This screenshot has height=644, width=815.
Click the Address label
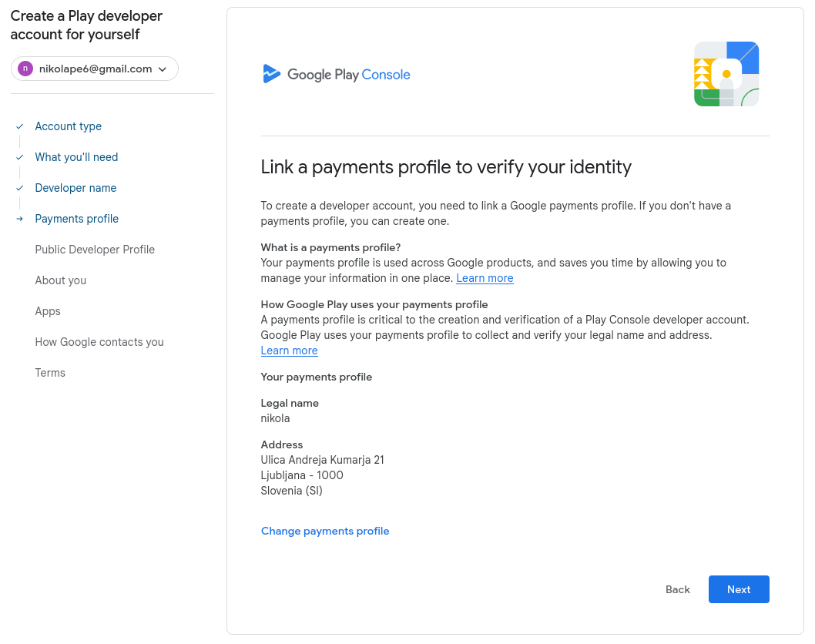click(282, 445)
